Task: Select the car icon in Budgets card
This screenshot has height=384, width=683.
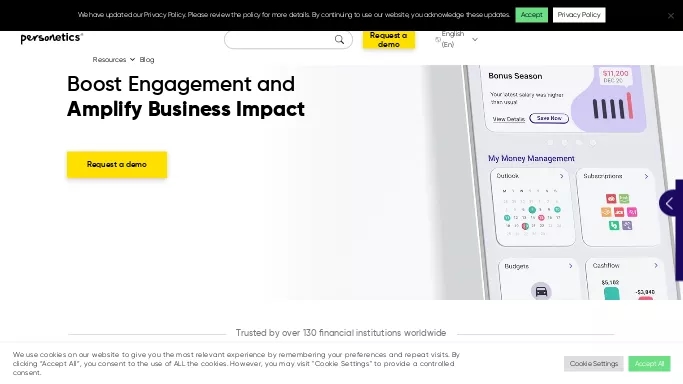Action: pyautogui.click(x=541, y=291)
